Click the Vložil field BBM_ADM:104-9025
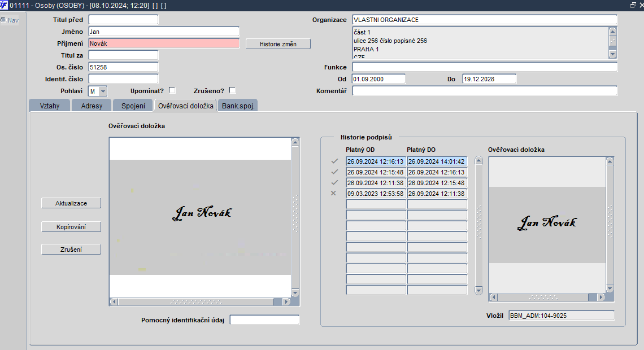644x350 pixels. point(562,316)
